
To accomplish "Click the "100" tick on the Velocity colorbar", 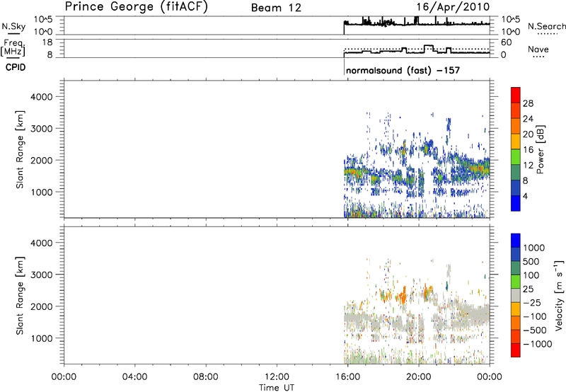I will [531, 275].
